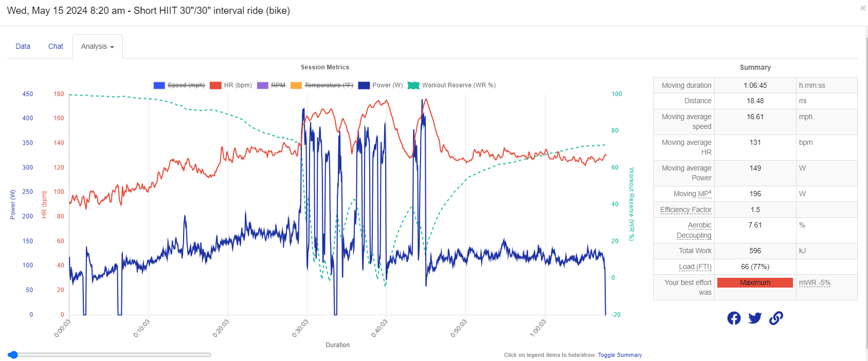Close the session dialog with X
Screen dimensions: 868x361
tap(862, 8)
